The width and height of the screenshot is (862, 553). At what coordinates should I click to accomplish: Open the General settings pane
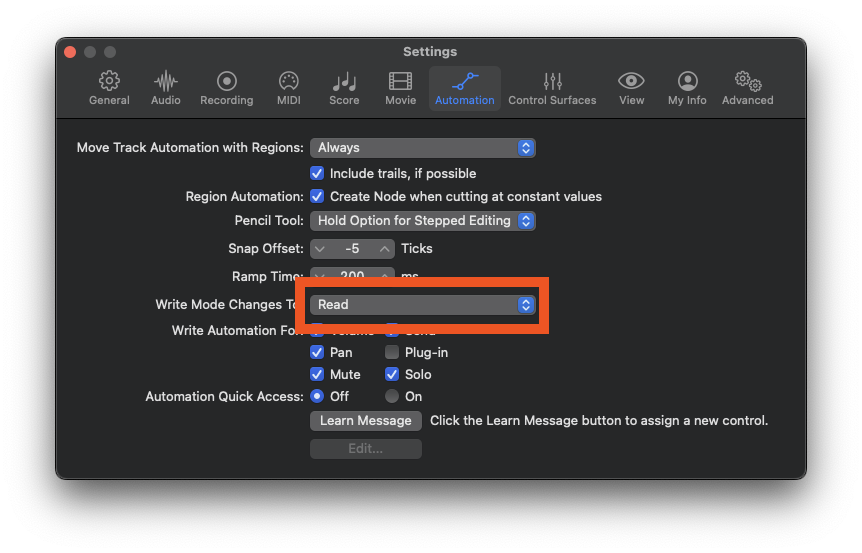(109, 88)
